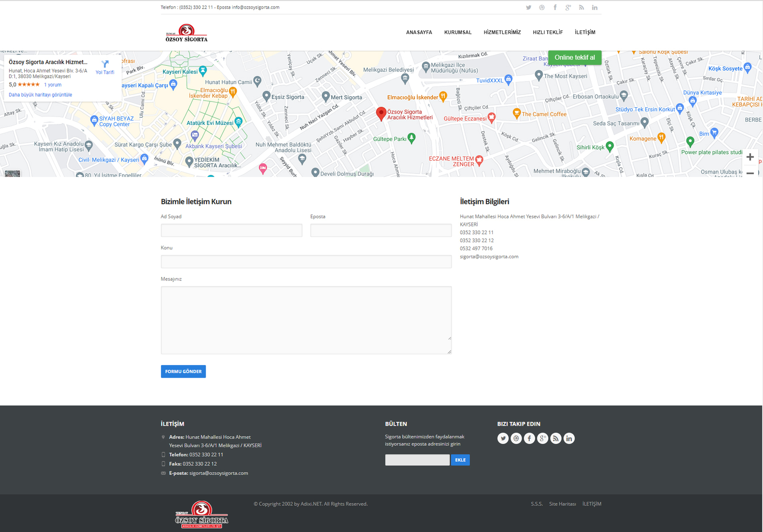This screenshot has height=532, width=763.
Task: Zoom in the map with plus
Action: click(x=750, y=157)
